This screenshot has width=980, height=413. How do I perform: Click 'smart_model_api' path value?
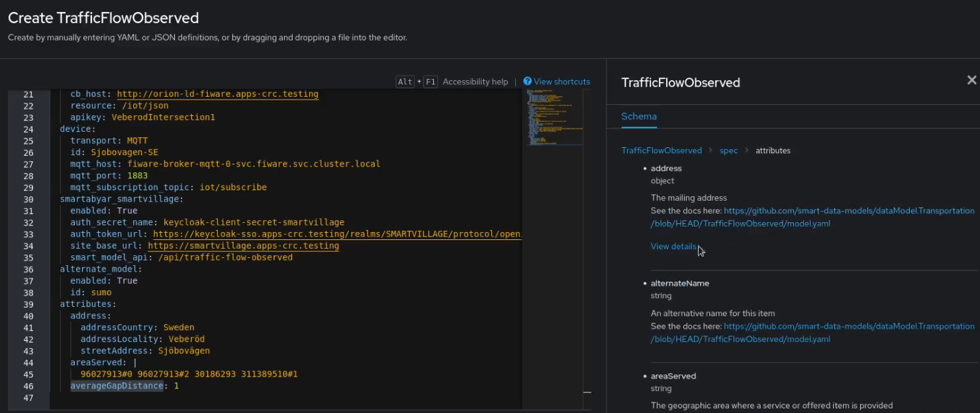click(x=225, y=257)
